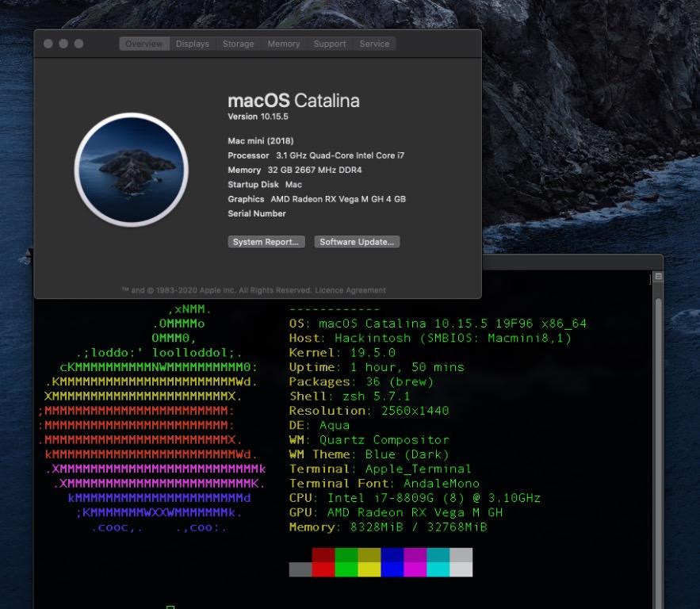The width and height of the screenshot is (700, 609).
Task: Click the macOS Catalina island logo
Action: [x=131, y=169]
